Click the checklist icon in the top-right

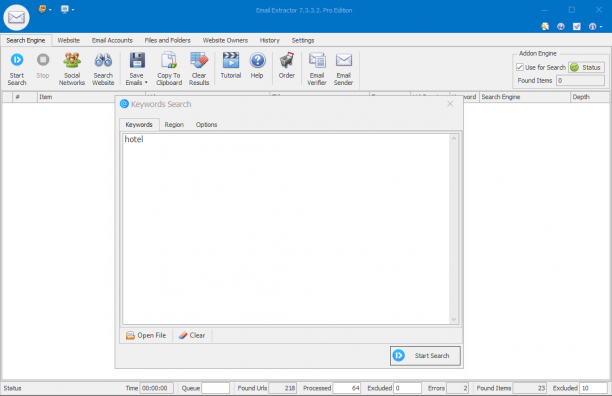[x=576, y=27]
